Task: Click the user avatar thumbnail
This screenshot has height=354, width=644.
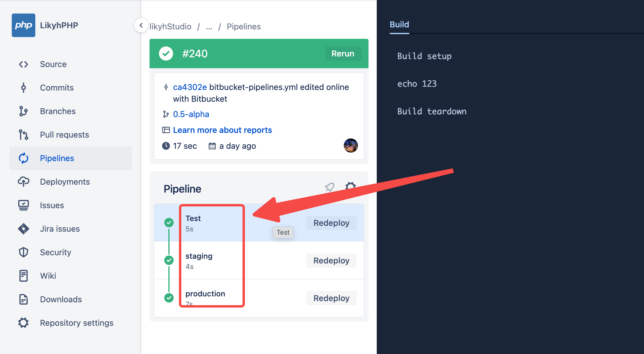Action: [351, 146]
